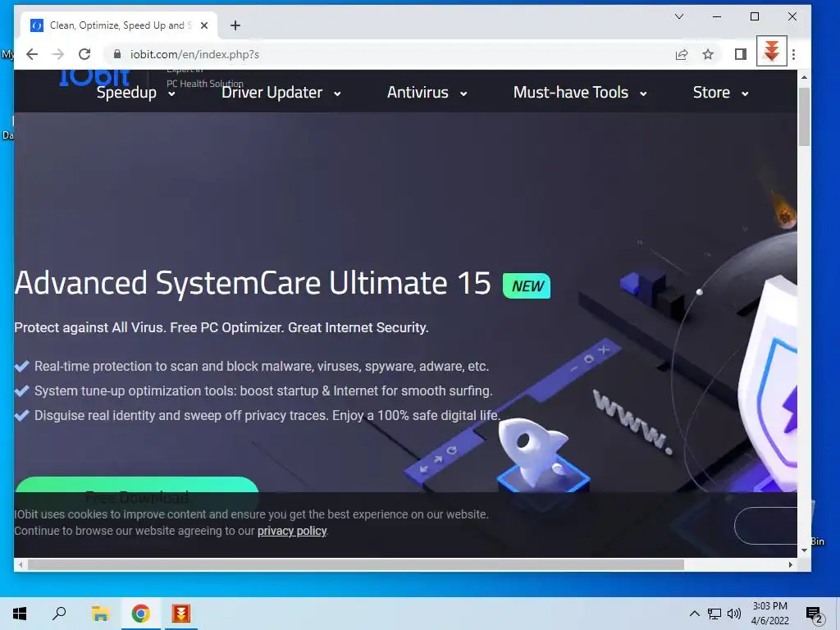Click the scroll left arrow
The height and width of the screenshot is (630, 840).
coord(21,564)
